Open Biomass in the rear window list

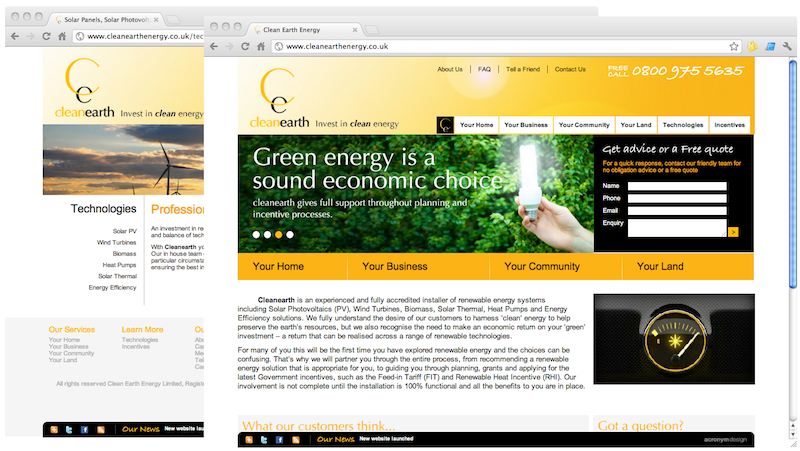(124, 254)
